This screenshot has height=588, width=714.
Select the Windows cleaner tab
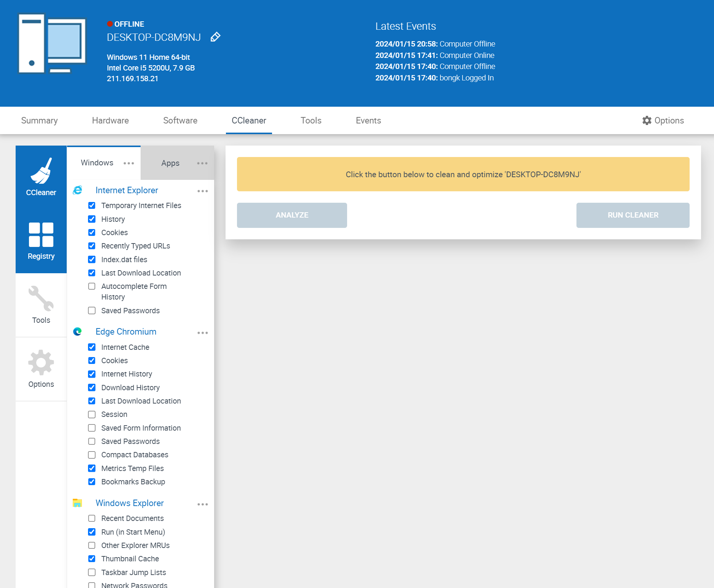97,163
